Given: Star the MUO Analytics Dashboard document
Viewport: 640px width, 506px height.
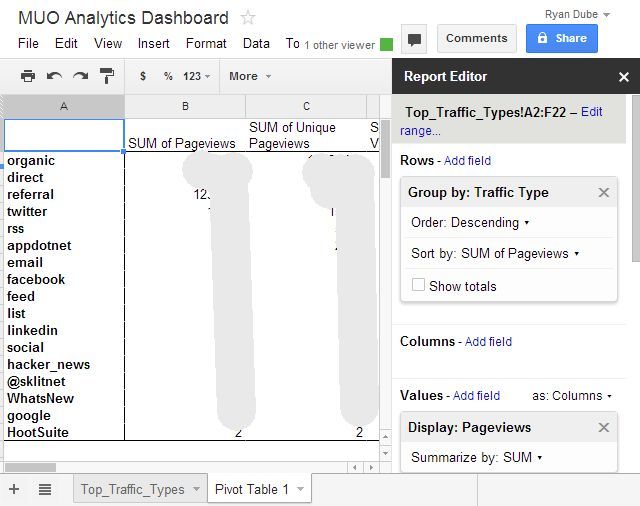Looking at the screenshot, I should (247, 18).
